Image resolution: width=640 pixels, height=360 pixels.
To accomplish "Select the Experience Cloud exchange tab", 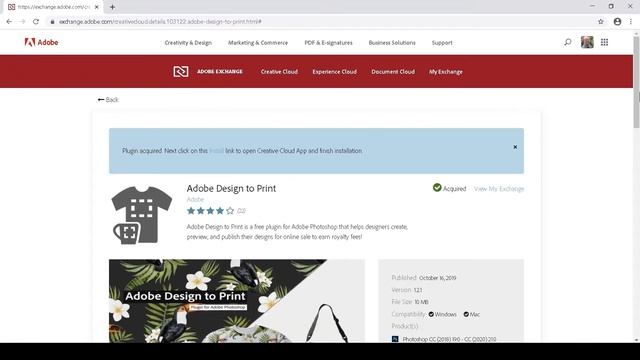I will tap(334, 72).
